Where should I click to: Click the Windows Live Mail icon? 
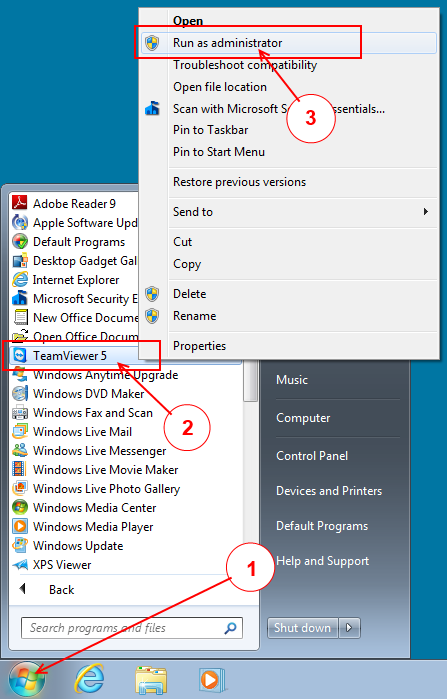20,432
